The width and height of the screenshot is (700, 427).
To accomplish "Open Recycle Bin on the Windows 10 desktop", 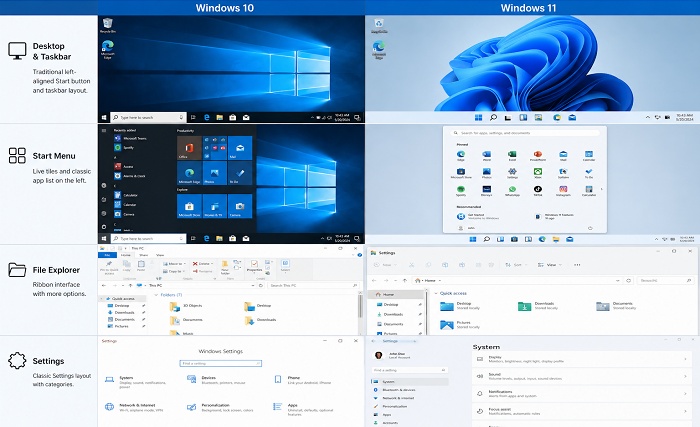I will (108, 25).
